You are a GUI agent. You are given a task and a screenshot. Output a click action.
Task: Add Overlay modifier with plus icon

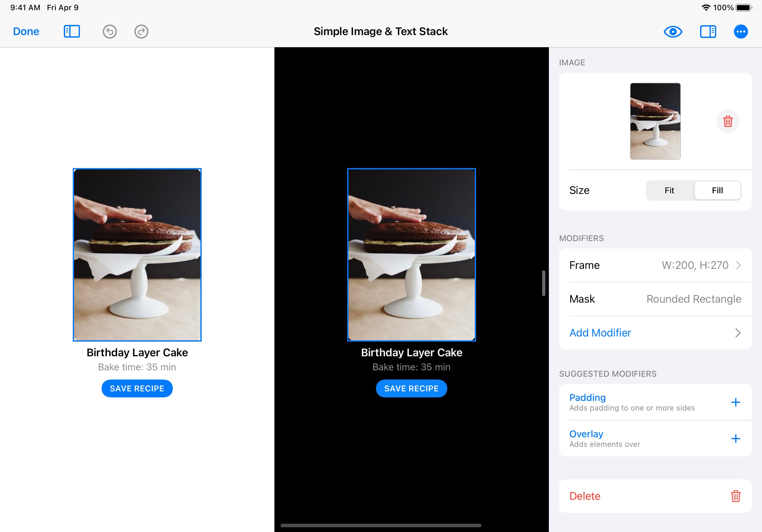(736, 439)
